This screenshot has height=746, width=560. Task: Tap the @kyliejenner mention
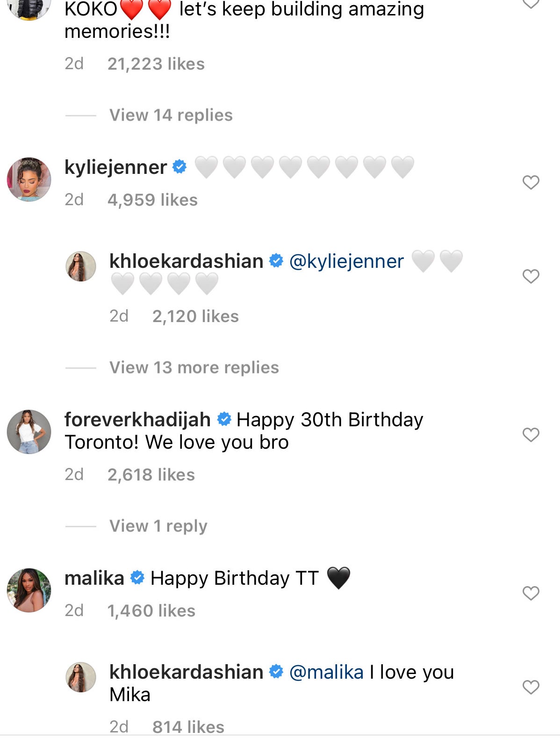click(346, 261)
